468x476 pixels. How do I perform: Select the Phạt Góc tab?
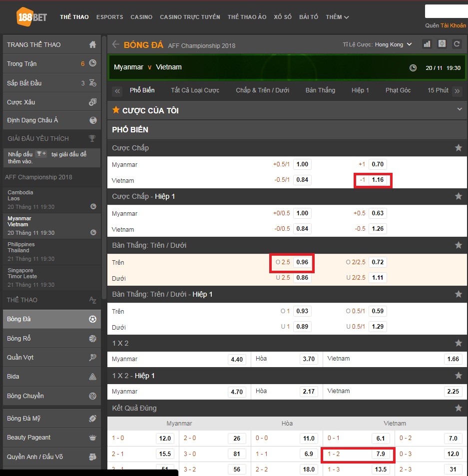tap(398, 90)
